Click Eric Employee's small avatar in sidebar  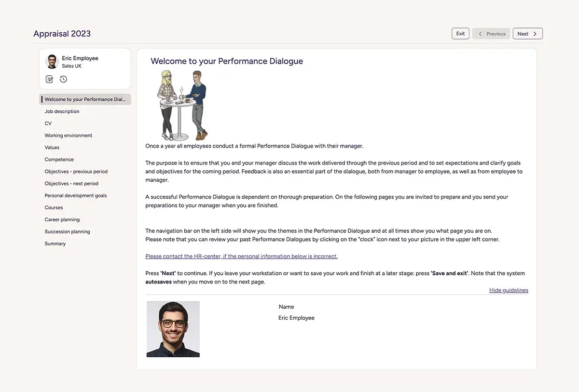pos(52,62)
